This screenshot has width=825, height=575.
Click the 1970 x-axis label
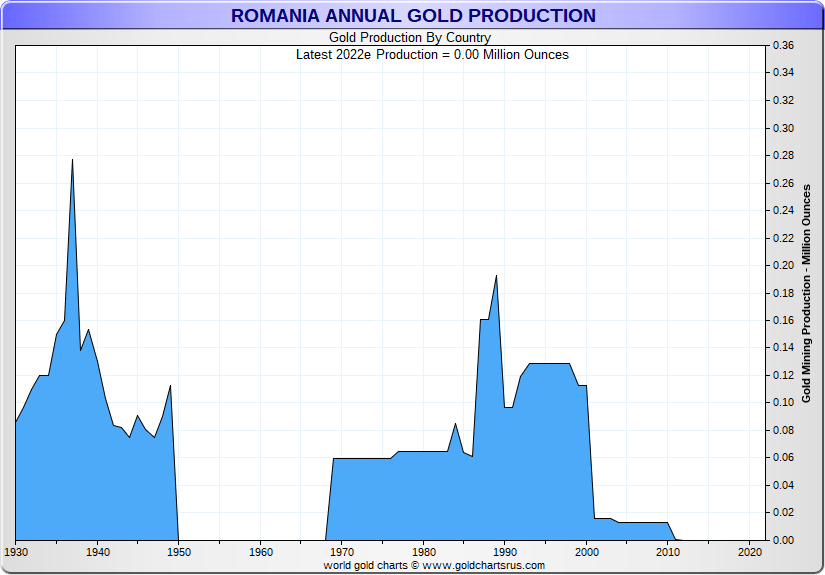click(342, 551)
